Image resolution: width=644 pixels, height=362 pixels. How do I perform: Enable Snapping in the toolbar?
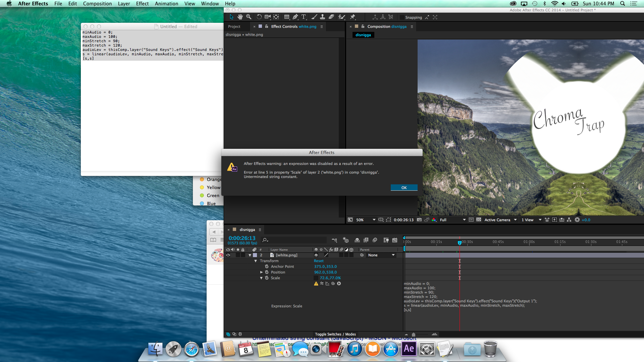tap(402, 17)
